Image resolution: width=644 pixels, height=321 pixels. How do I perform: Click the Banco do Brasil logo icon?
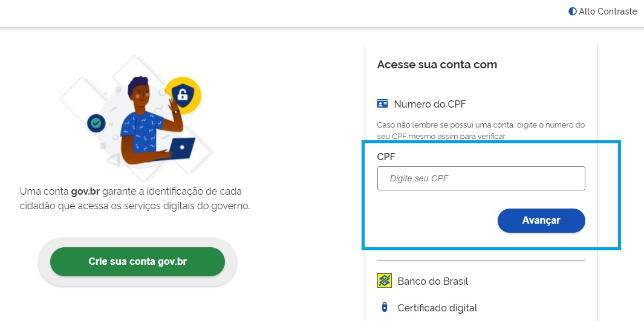(x=385, y=280)
